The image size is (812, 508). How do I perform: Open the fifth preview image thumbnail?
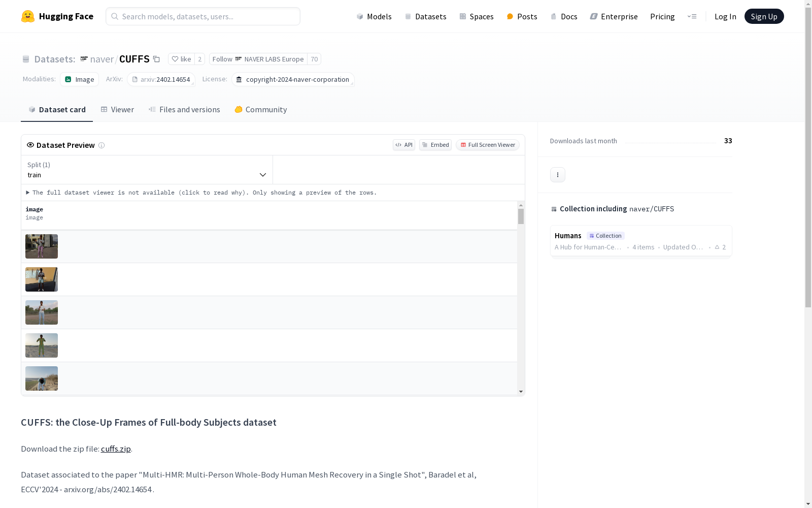pyautogui.click(x=42, y=378)
